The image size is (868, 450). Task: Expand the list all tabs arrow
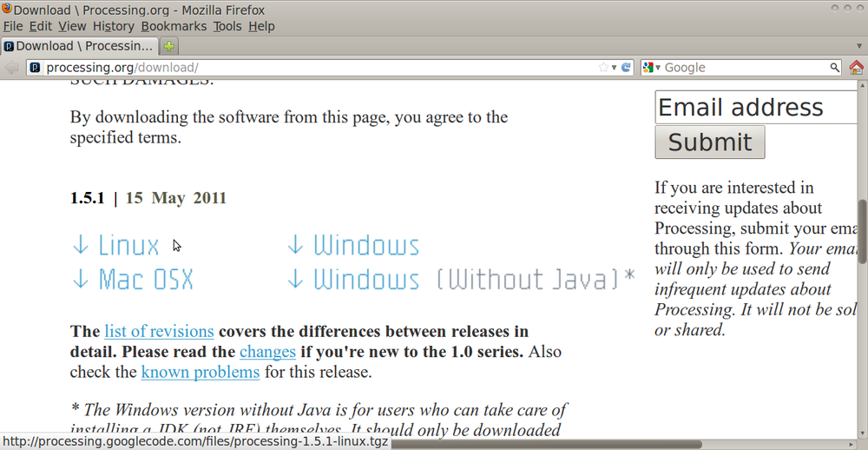click(x=859, y=46)
